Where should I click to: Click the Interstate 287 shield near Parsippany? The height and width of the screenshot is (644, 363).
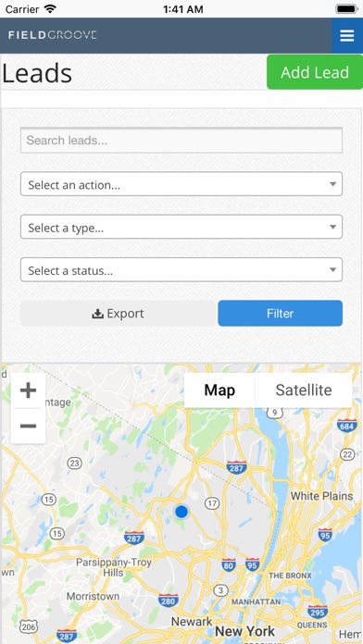134,538
